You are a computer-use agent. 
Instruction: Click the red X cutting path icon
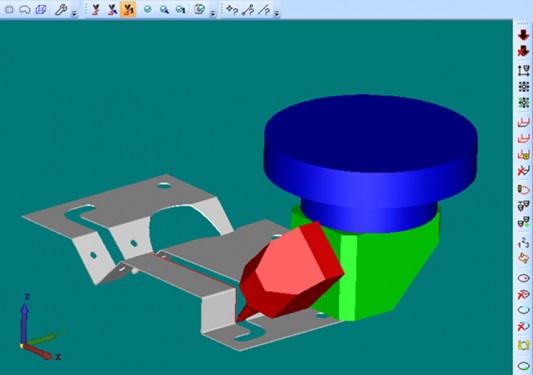pos(523,171)
